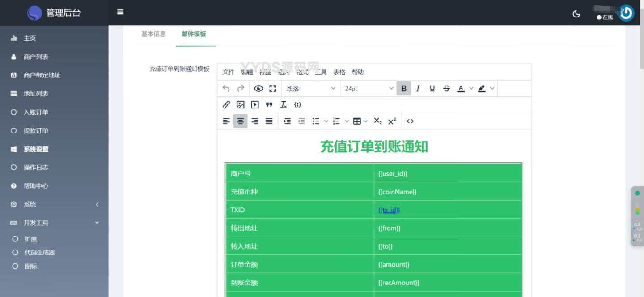
Task: Open the 段落 paragraph format dropdown
Action: click(311, 89)
